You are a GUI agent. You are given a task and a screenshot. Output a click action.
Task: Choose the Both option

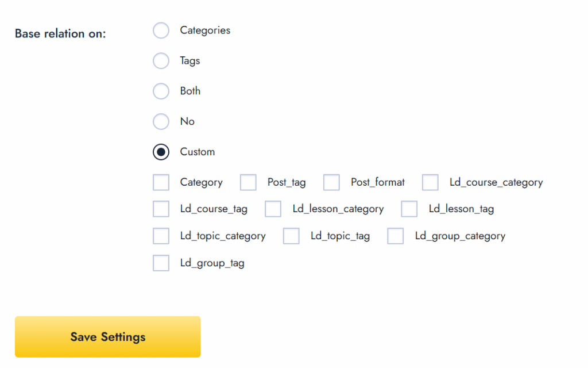161,91
